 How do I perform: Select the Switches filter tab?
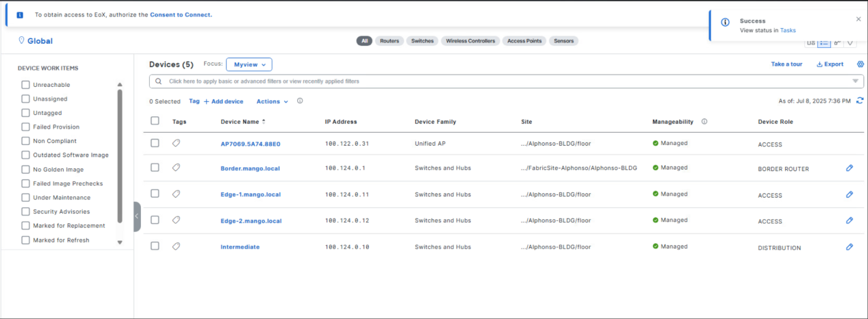click(x=422, y=41)
